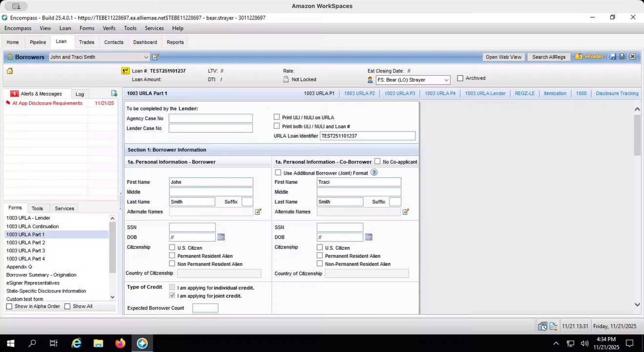Click the edit borrower pairs icon beside the Borrowers dropdown
The width and height of the screenshot is (644, 352).
point(156,57)
